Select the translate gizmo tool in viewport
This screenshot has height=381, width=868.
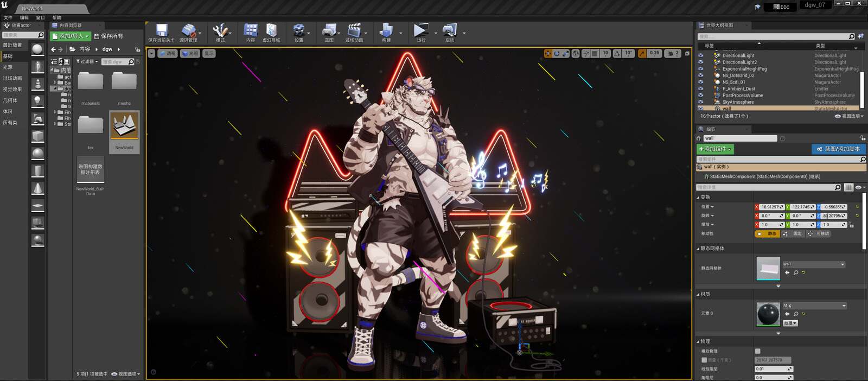coord(548,53)
